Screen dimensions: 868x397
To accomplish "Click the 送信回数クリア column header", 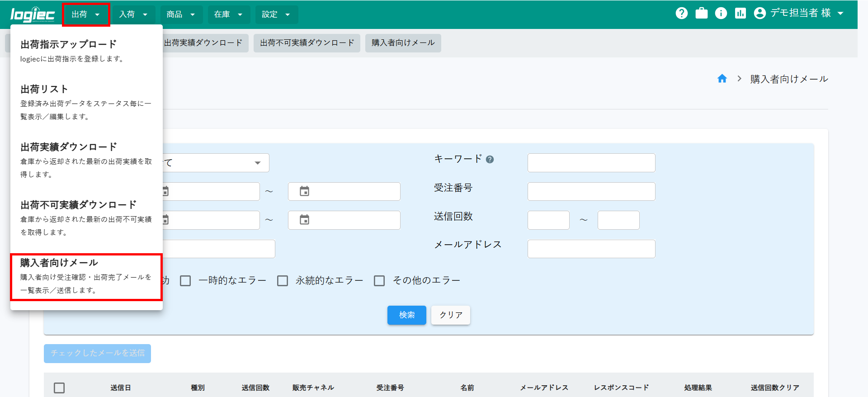I will (775, 388).
